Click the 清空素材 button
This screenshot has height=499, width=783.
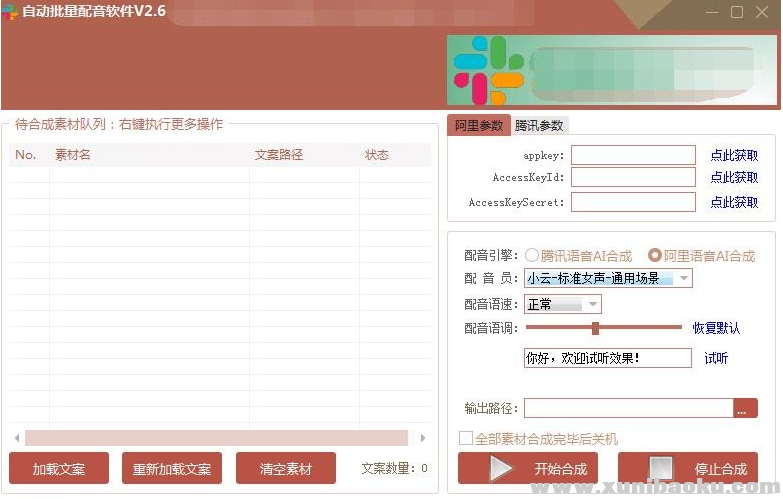286,469
